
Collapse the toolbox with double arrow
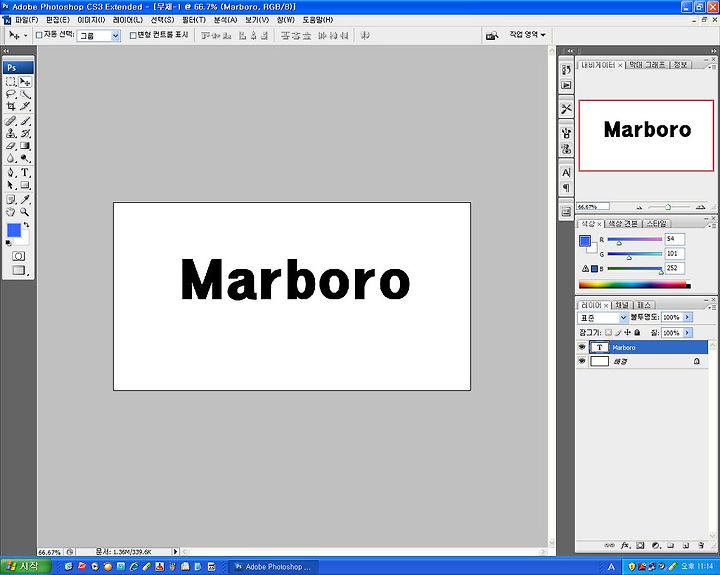click(x=6, y=51)
